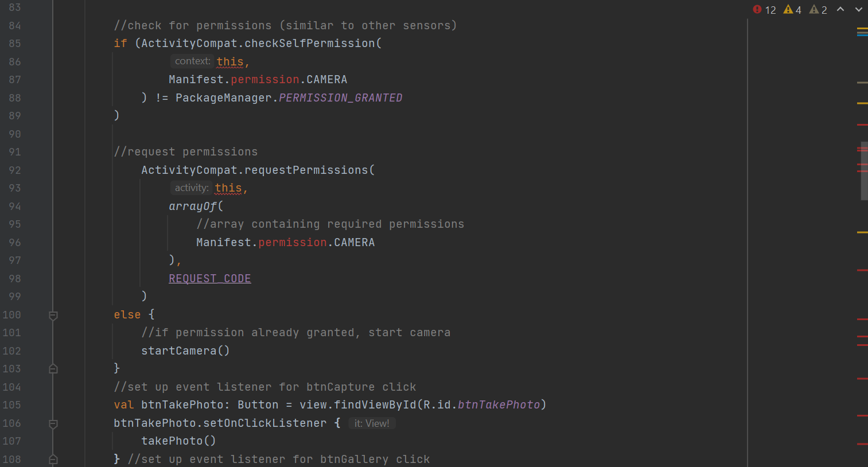The image size is (868, 467).
Task: Click the 'val' keyword on line 105
Action: pyautogui.click(x=124, y=405)
